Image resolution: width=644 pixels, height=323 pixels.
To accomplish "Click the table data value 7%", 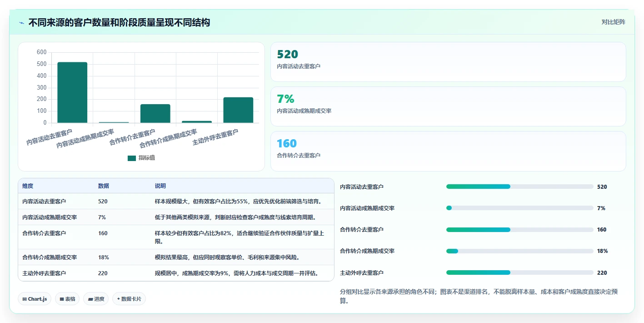I will [103, 217].
